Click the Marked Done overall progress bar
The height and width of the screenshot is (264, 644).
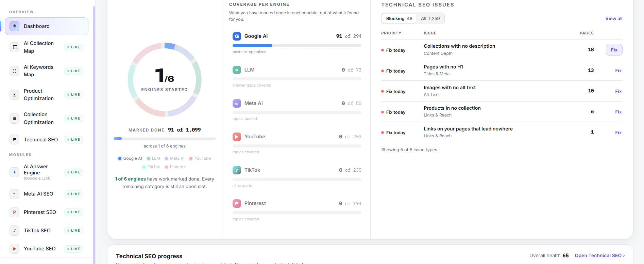pos(165,138)
